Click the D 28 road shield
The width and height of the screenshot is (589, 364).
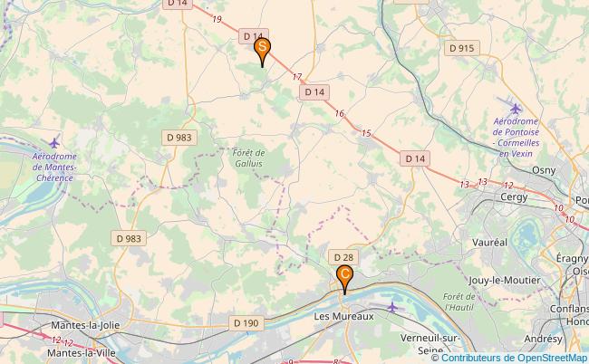pos(343,257)
